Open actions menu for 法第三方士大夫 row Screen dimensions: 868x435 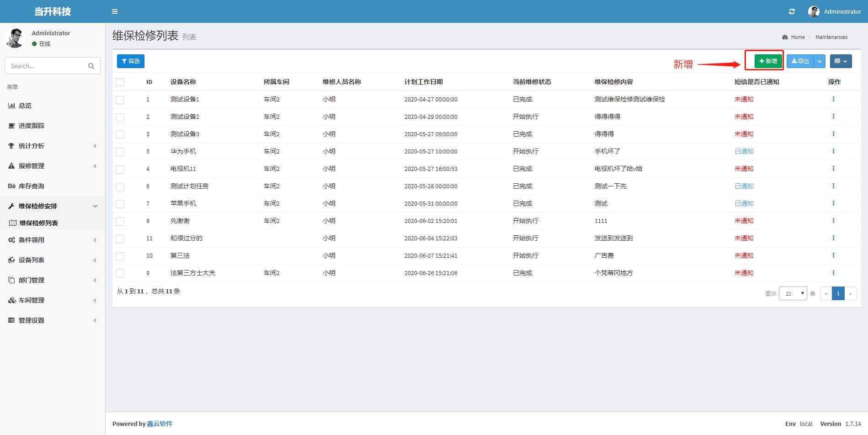[833, 273]
